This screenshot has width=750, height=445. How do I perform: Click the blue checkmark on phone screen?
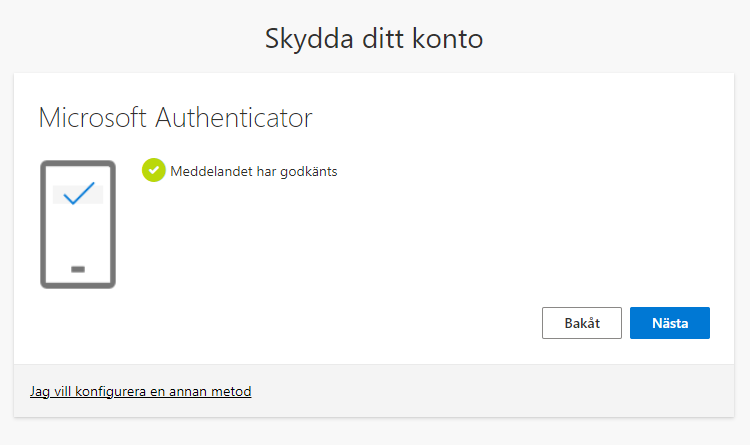(x=78, y=192)
